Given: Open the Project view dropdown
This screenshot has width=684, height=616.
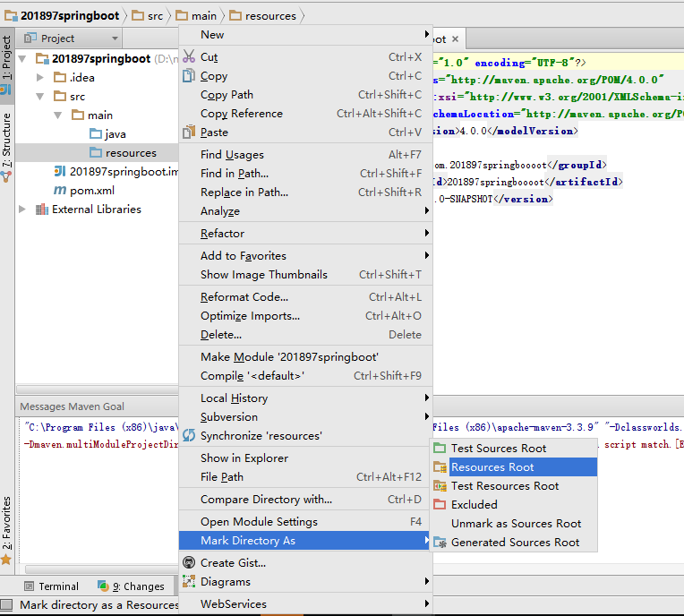Looking at the screenshot, I should pyautogui.click(x=115, y=38).
